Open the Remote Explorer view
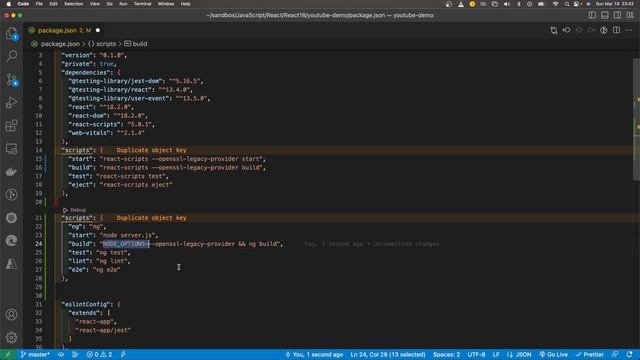Image resolution: width=640 pixels, height=360 pixels. pyautogui.click(x=11, y=149)
